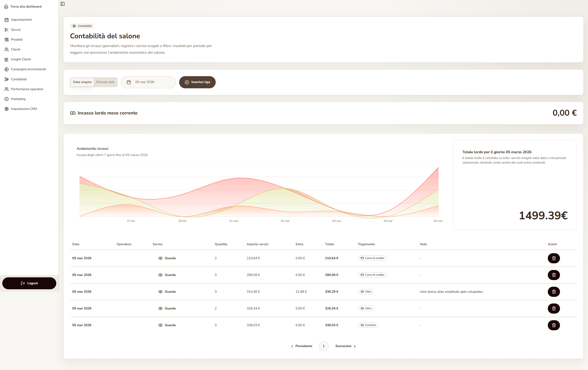The image size is (588, 370).
Task: Open Performance operatori in the sidebar
Action: pos(29,89)
